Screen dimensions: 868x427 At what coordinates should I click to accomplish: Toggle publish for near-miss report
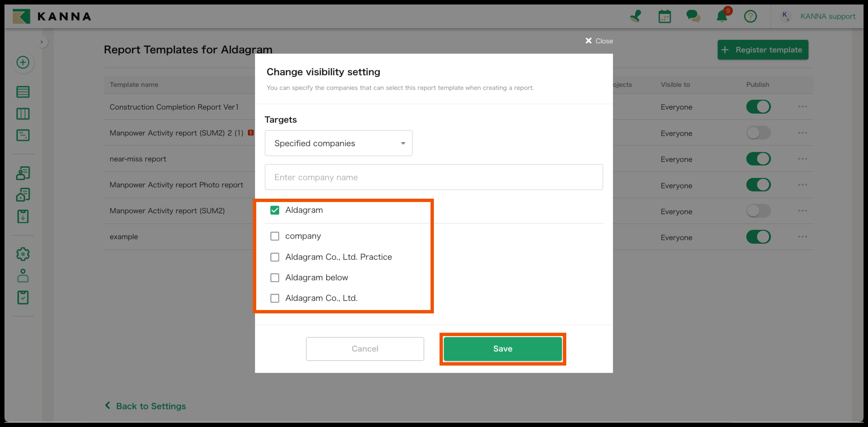point(758,159)
